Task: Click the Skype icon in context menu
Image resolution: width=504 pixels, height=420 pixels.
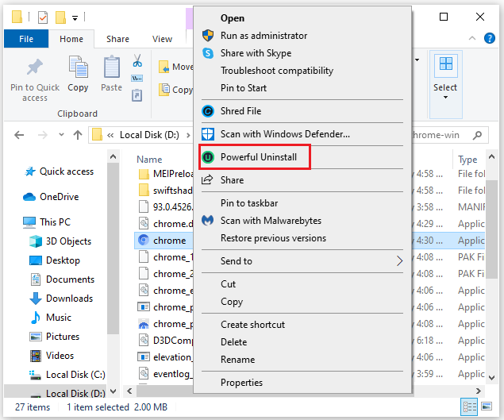Action: [x=208, y=52]
